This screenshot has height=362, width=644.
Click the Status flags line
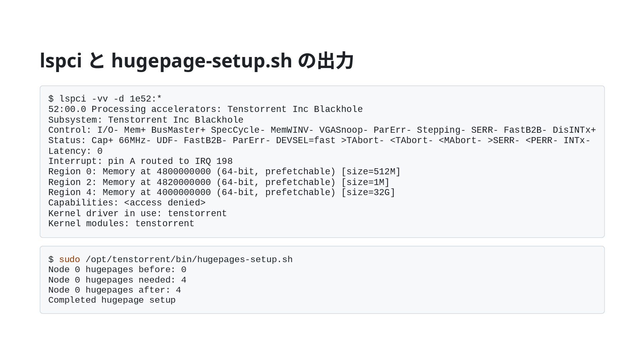(x=319, y=140)
